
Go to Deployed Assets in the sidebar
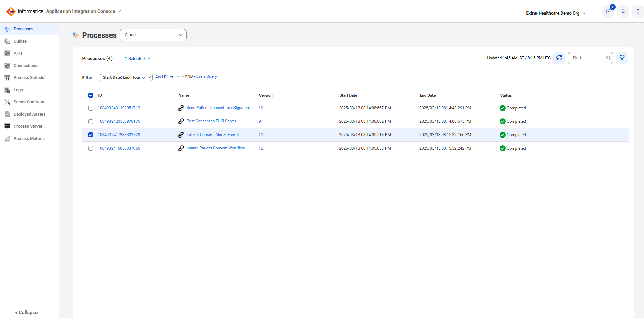[29, 114]
